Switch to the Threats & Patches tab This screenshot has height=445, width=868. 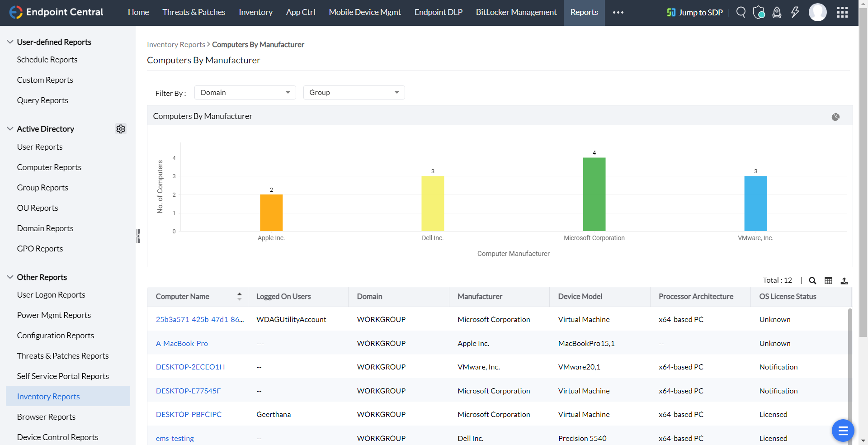click(193, 12)
